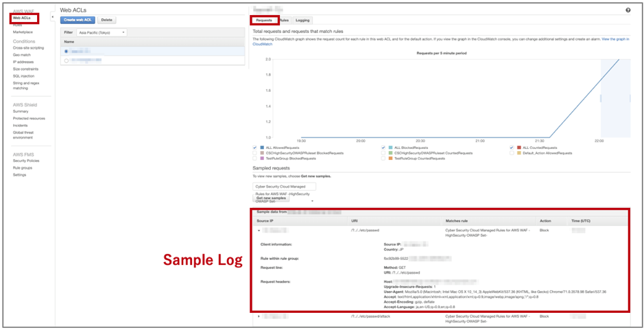Select the second web ACL radio button
This screenshot has width=644, height=330.
(x=67, y=60)
